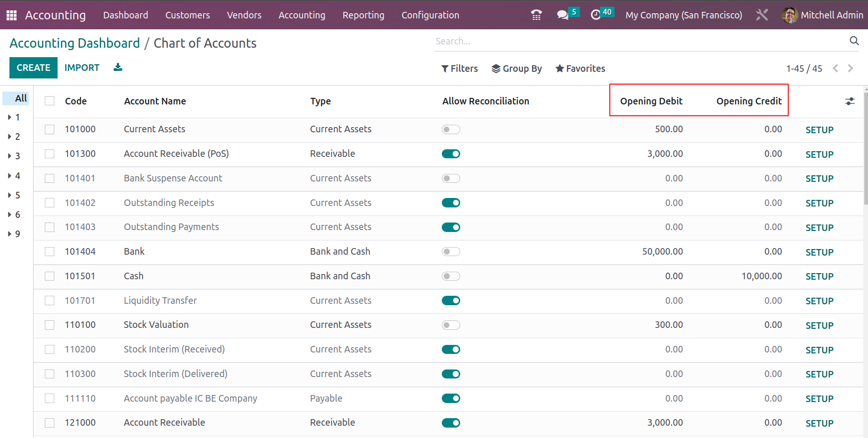The height and width of the screenshot is (438, 868).
Task: Toggle reconciliation for Outstanding Receipts
Action: [451, 203]
